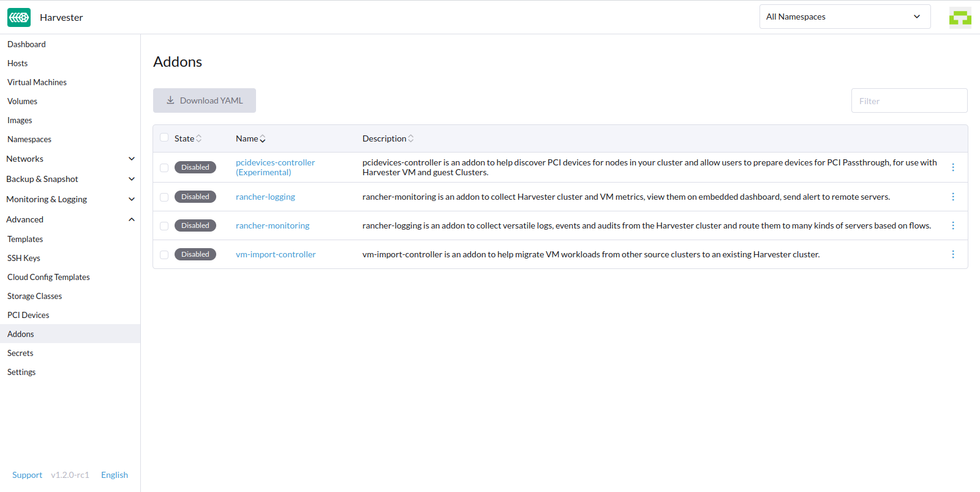Check the pcidevices-controller row checkbox

tap(164, 168)
